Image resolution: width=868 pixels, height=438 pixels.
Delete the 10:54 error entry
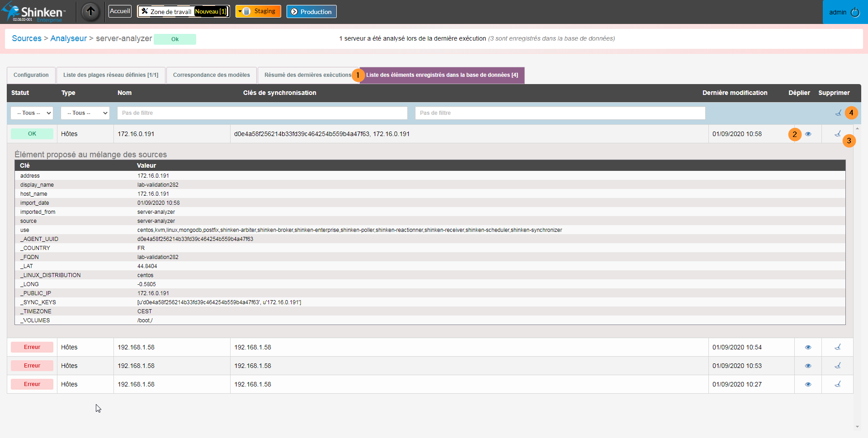point(837,347)
